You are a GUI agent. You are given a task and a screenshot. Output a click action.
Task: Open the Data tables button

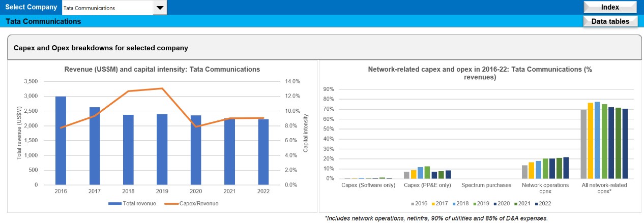tap(610, 21)
